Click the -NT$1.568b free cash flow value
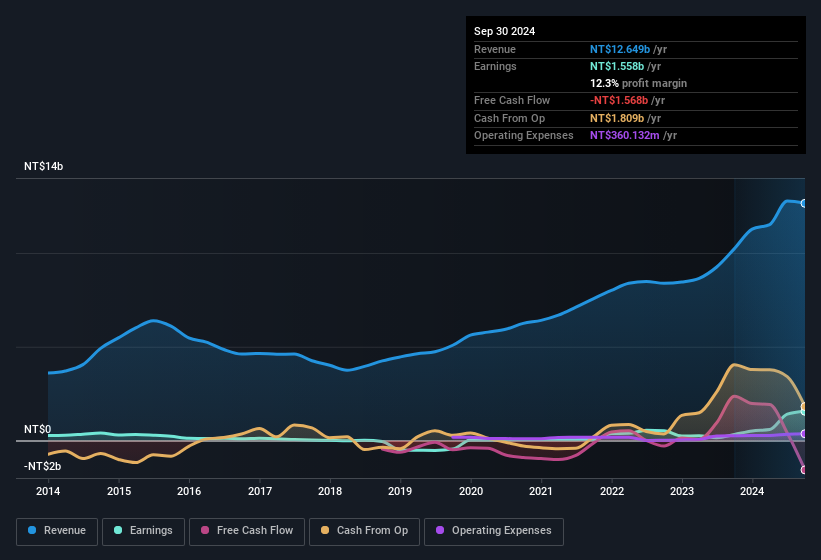Viewport: 821px width, 560px height. coord(619,100)
